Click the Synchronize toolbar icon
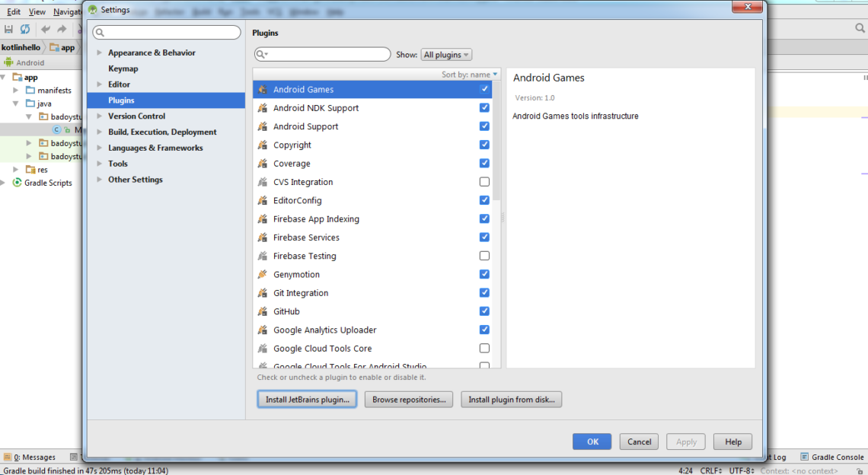This screenshot has height=475, width=868. (25, 29)
